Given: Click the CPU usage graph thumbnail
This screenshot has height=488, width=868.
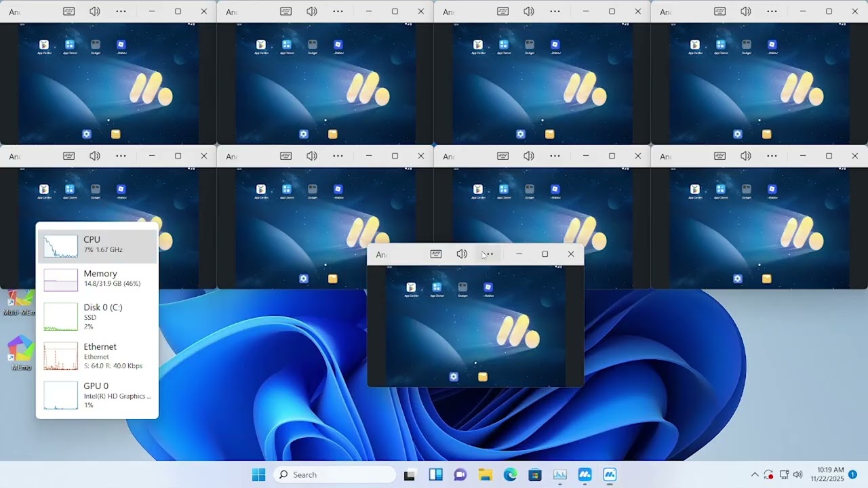Looking at the screenshot, I should click(61, 247).
